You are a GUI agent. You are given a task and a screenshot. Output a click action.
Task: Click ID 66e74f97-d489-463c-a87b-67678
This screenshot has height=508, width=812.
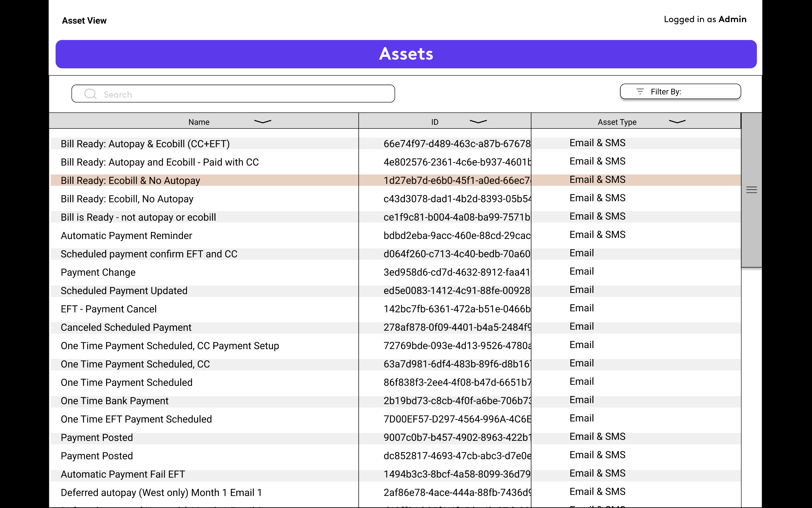pyautogui.click(x=457, y=144)
